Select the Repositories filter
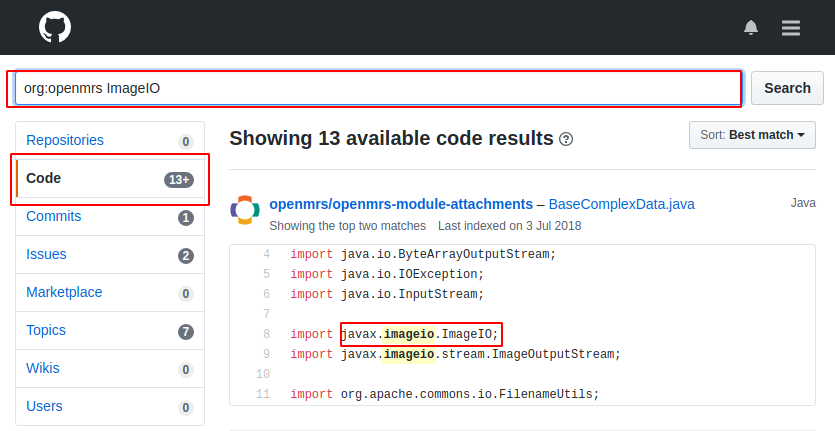Image resolution: width=835 pixels, height=431 pixels. point(110,141)
